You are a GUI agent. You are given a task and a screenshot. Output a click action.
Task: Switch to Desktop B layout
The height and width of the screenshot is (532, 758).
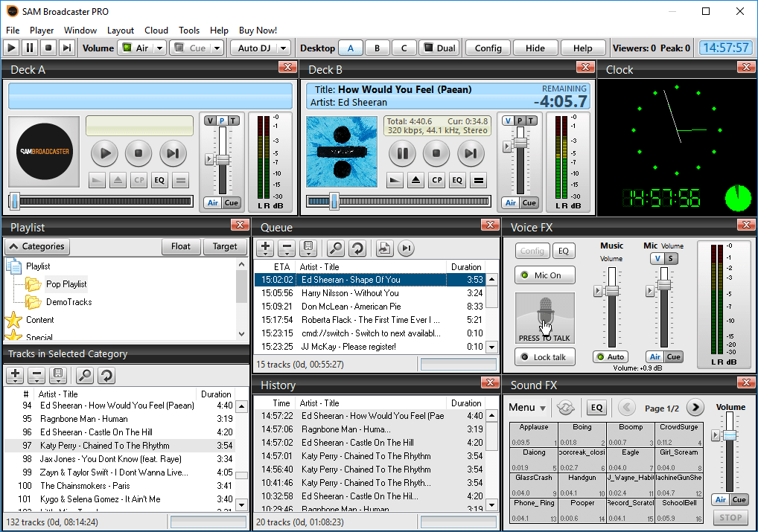(x=377, y=48)
